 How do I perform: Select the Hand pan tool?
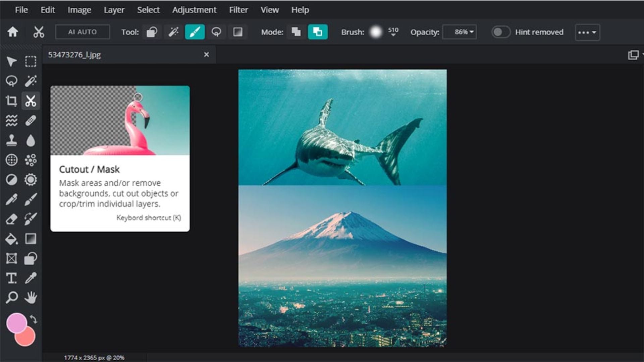tap(31, 298)
